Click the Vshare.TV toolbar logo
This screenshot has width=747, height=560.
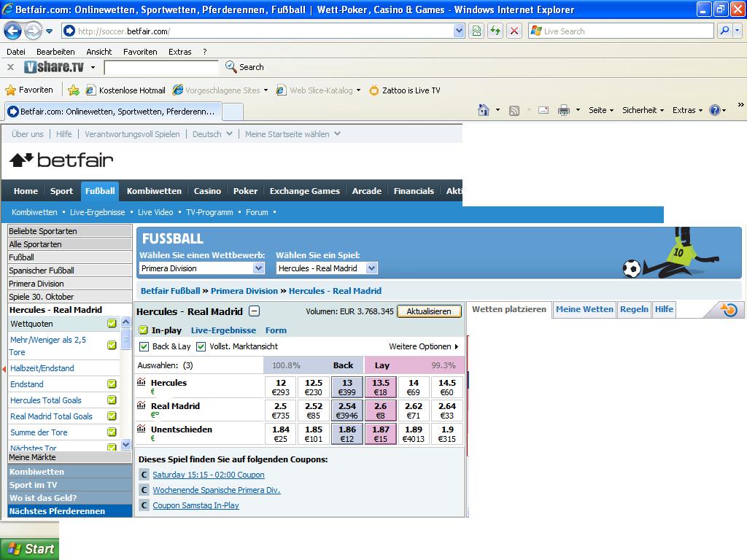54,67
